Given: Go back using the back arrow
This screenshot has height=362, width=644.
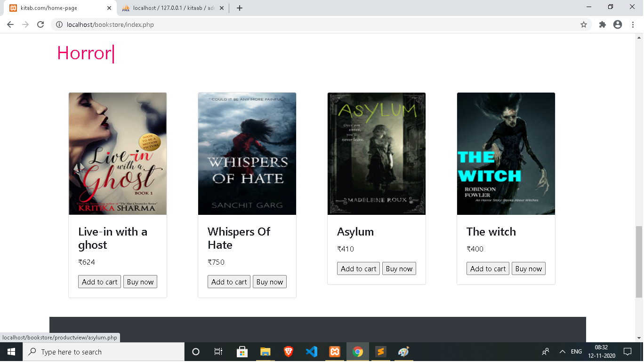Looking at the screenshot, I should tap(9, 25).
